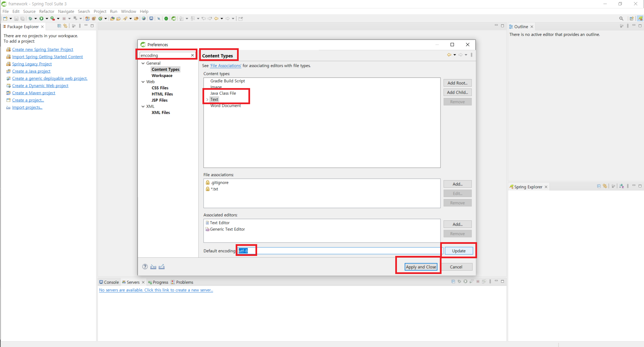Click Collapse All icon in Package Explorer

59,26
